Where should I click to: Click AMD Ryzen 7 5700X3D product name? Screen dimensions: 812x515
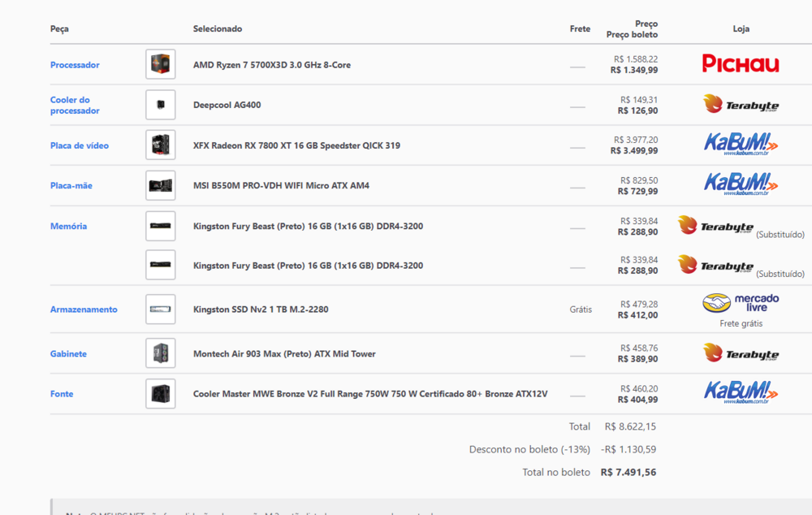(x=272, y=65)
